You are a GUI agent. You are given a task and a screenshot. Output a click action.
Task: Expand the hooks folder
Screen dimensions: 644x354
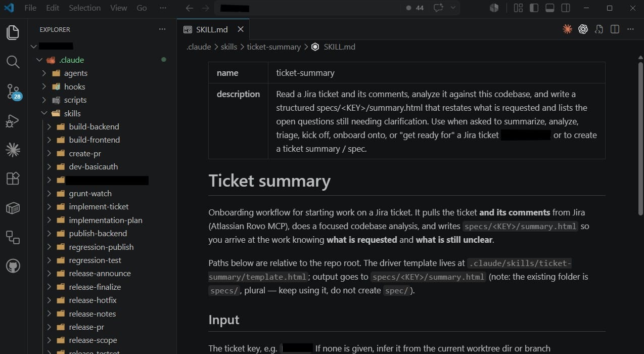pos(44,86)
